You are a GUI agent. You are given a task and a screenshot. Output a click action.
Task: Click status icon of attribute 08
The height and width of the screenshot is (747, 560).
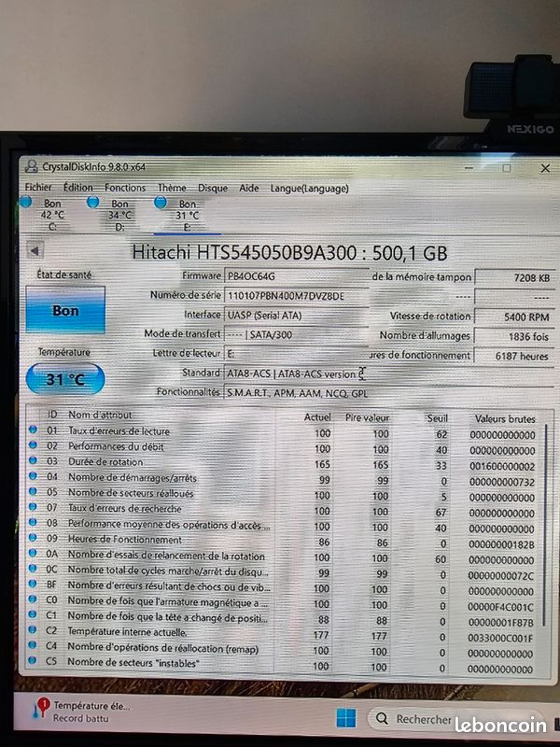[x=33, y=522]
